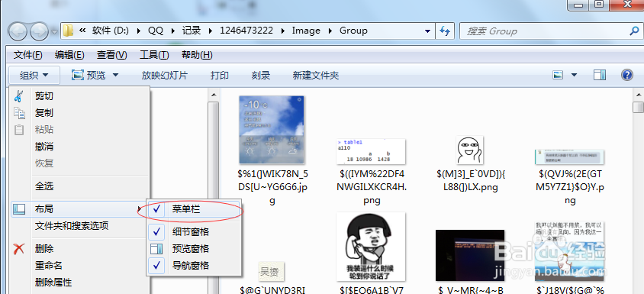The height and width of the screenshot is (294, 644).
Task: Click the 打印 print button
Action: point(219,76)
